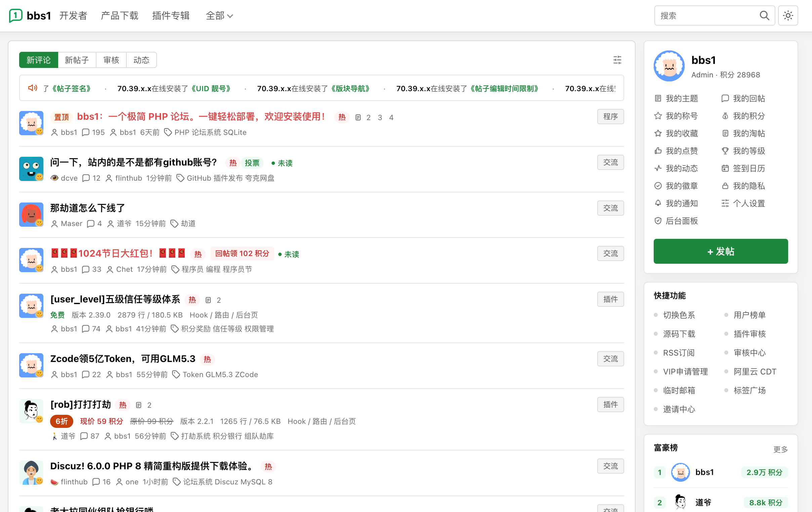Click the bbs1 logo icon
The height and width of the screenshot is (512, 812).
pos(15,15)
